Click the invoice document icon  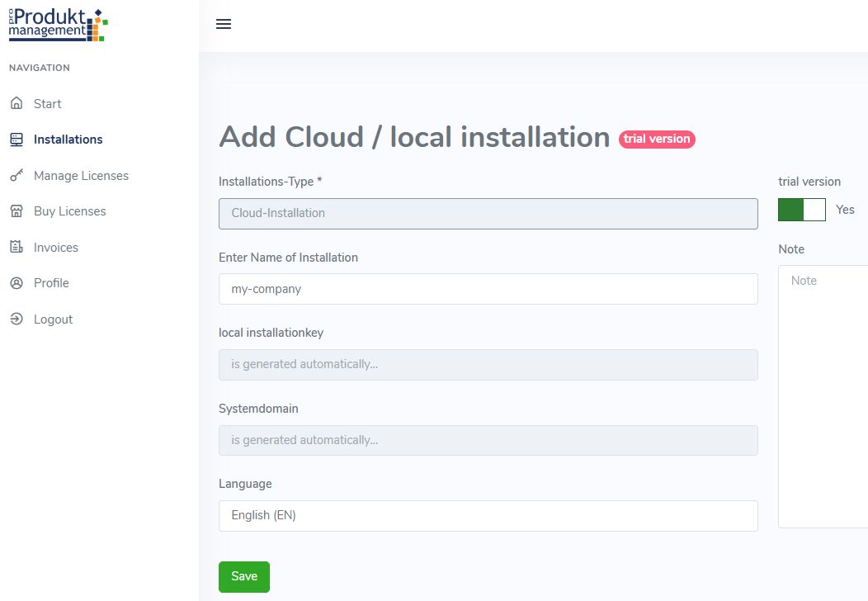click(17, 248)
